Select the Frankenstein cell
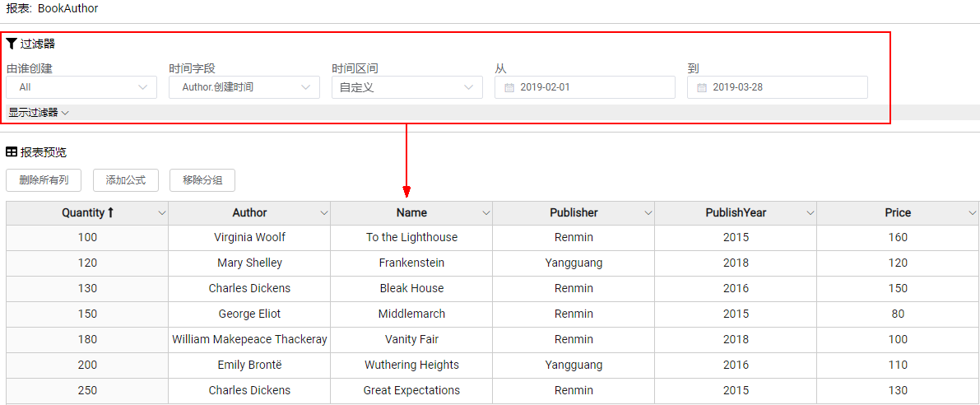 point(412,263)
